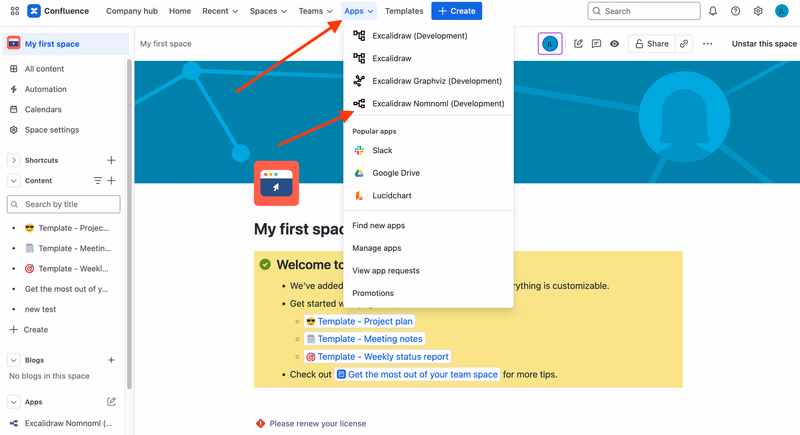
Task: Click the Share button
Action: pos(652,44)
